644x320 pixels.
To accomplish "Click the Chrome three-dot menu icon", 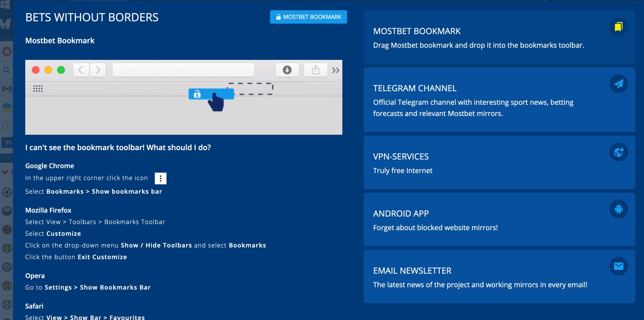I will click(x=160, y=178).
